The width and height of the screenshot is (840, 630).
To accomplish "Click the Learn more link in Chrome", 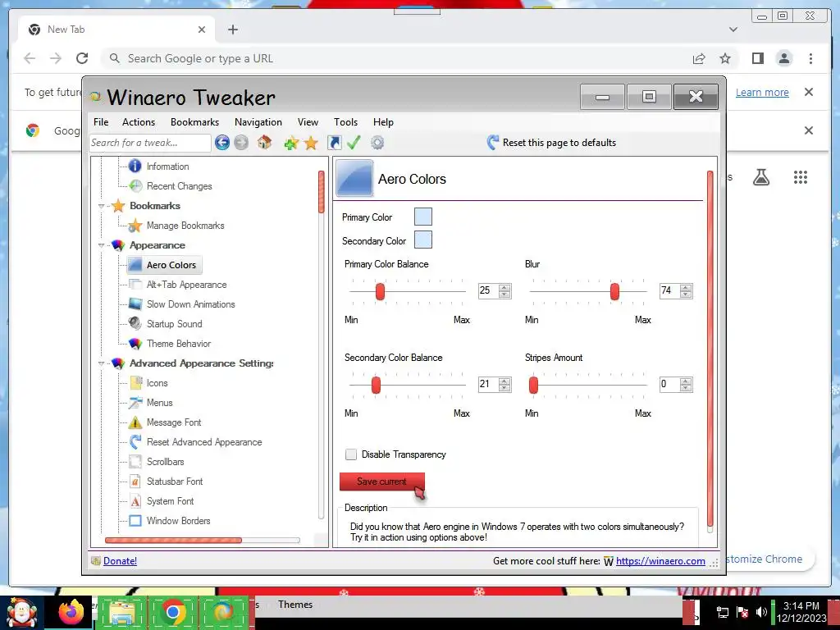I will (x=762, y=92).
